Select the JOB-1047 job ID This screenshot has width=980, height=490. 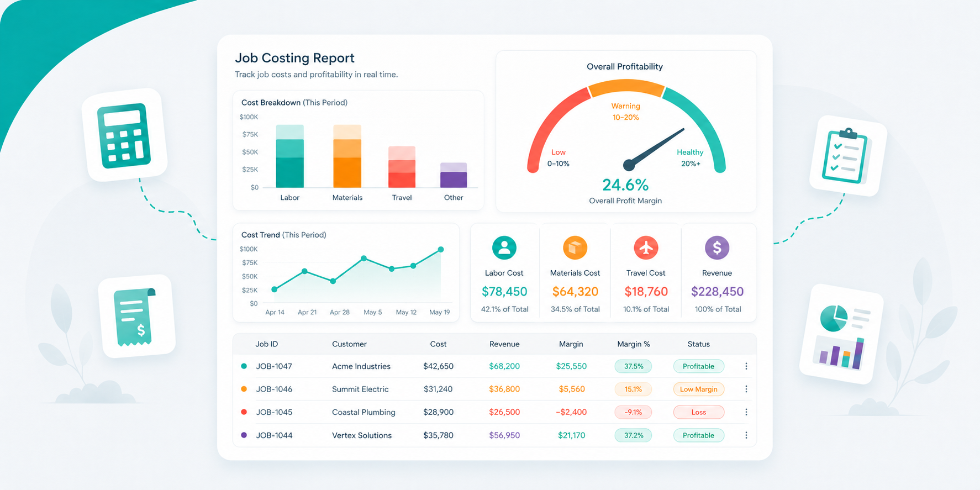tap(274, 366)
